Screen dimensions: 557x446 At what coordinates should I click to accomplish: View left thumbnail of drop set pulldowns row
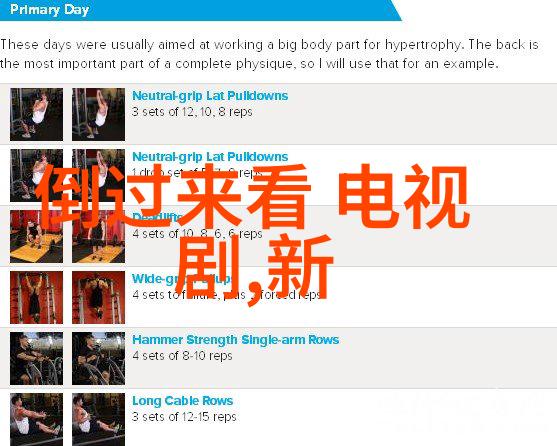[x=37, y=175]
